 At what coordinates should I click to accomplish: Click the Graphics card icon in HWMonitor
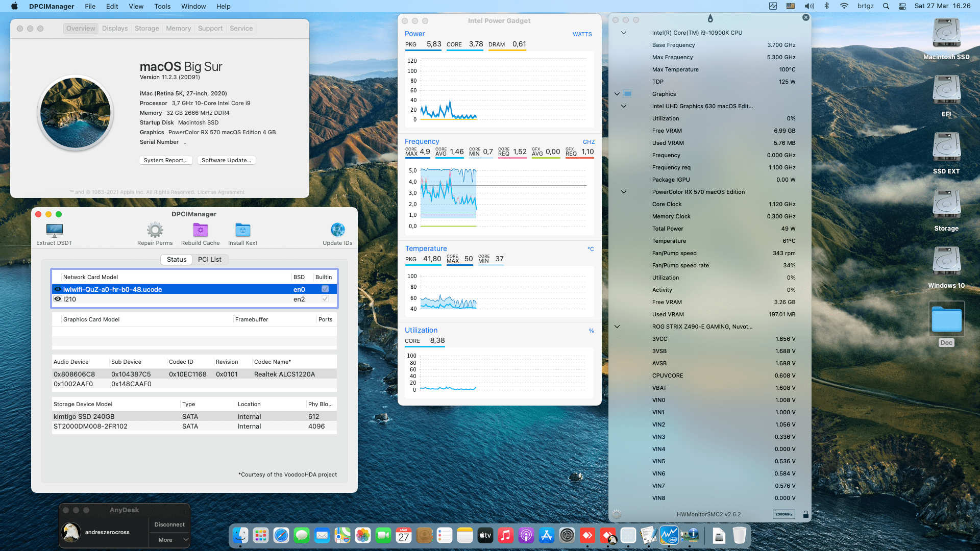(x=628, y=93)
